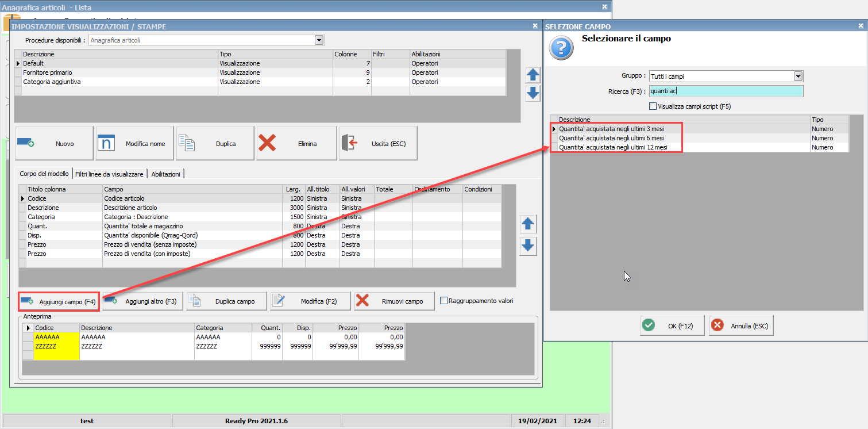
Task: Cancel with the Annulla (ESC) button
Action: (x=742, y=326)
